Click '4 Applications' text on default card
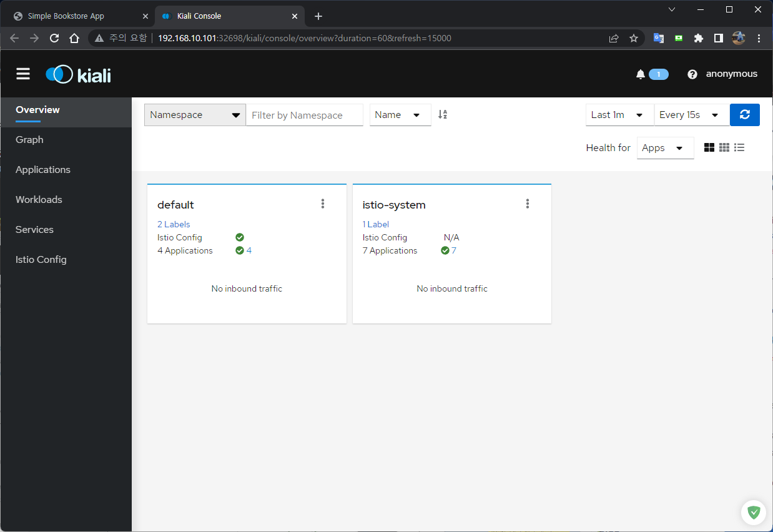 [185, 250]
